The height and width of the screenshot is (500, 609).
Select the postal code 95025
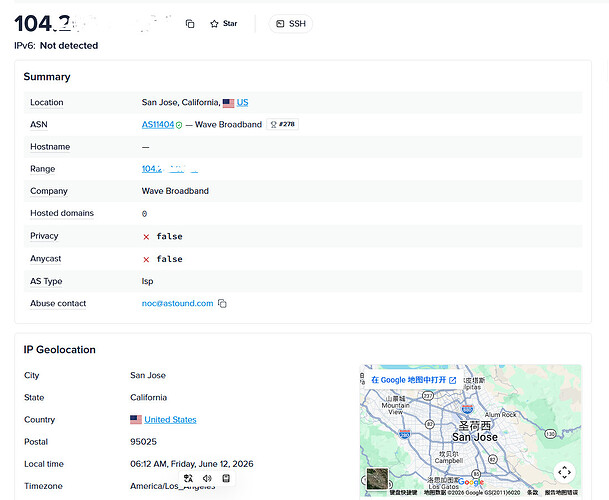pyautogui.click(x=143, y=442)
